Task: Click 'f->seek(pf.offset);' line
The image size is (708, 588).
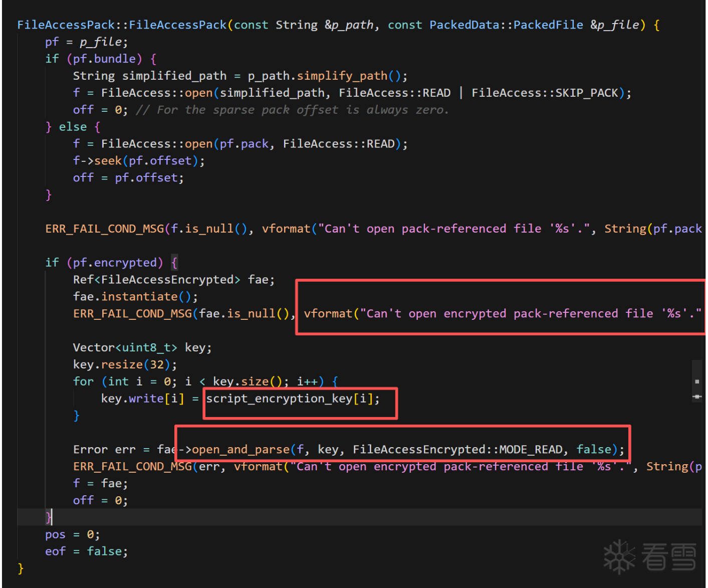Action: [139, 161]
